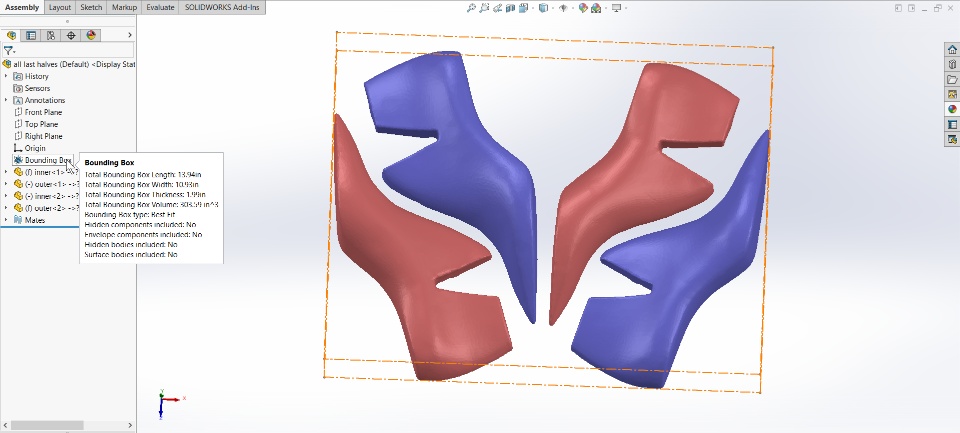Click the Edit Appearance color-ball icon
This screenshot has width=960, height=433.
583,8
